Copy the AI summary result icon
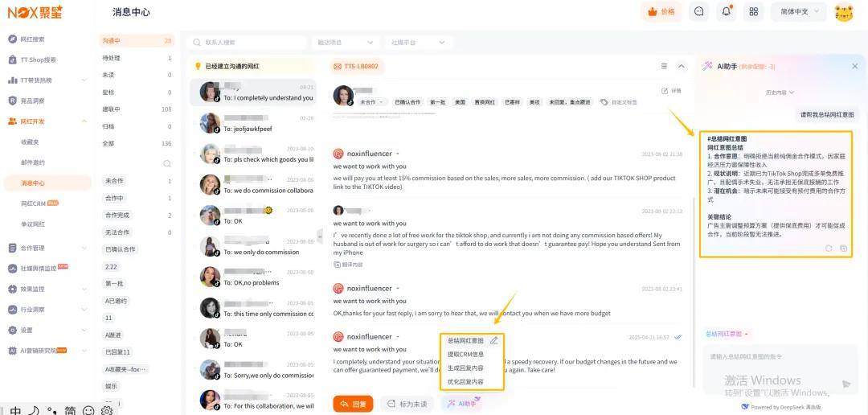The width and height of the screenshot is (868, 415). [x=843, y=249]
